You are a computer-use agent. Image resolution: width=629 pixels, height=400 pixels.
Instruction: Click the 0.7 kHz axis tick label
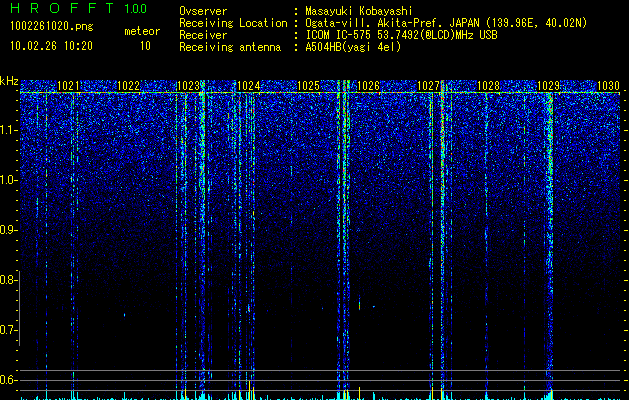click(x=8, y=330)
